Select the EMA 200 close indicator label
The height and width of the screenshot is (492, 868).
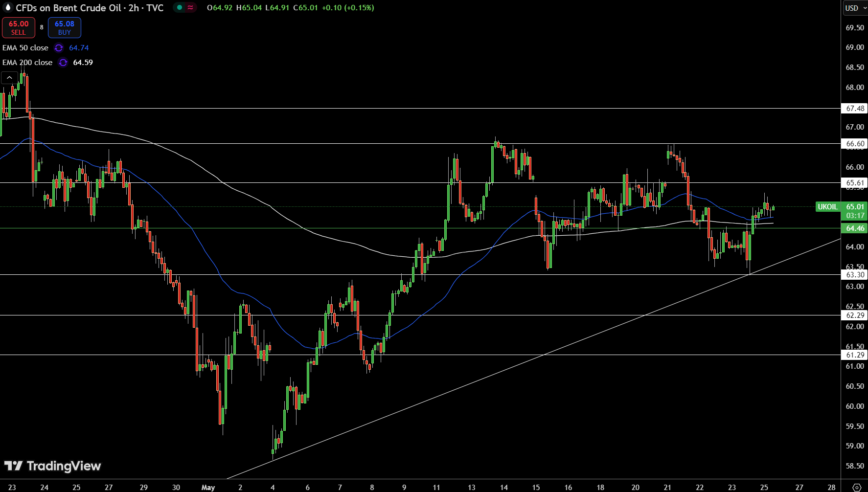(27, 63)
